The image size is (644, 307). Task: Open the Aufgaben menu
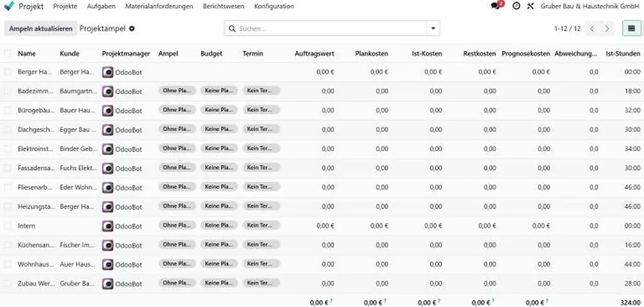coord(101,6)
